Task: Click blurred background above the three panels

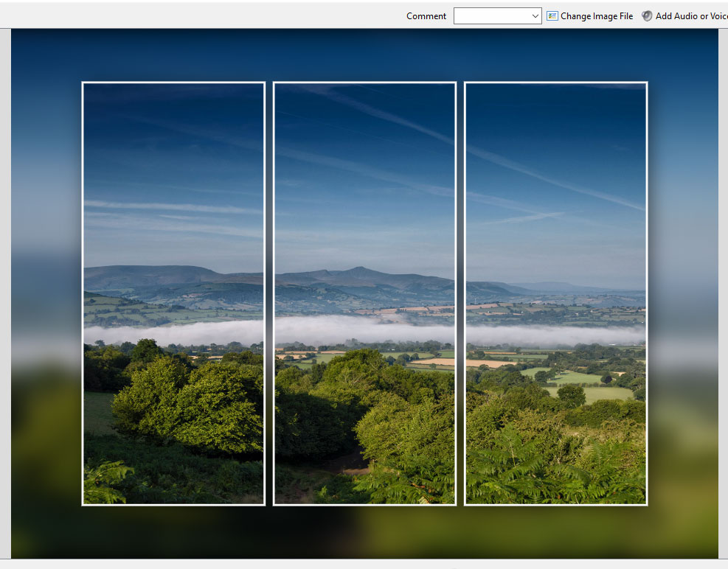Action: [x=364, y=55]
